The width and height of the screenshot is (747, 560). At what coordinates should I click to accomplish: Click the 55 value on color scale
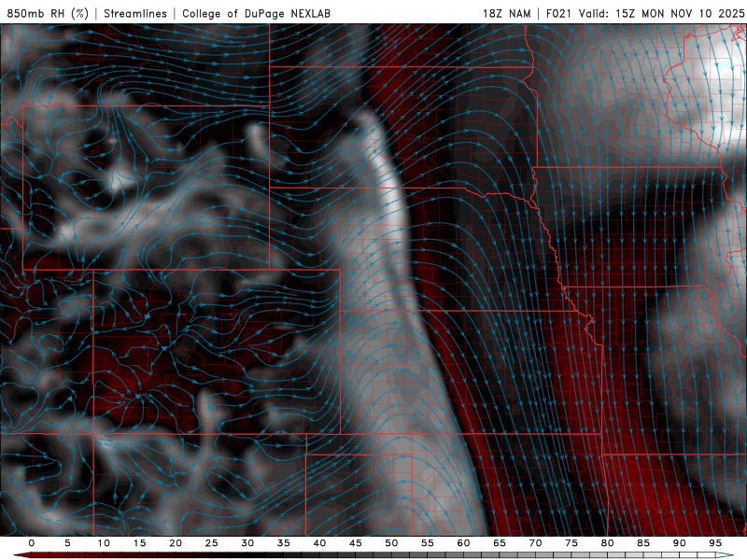pos(428,543)
